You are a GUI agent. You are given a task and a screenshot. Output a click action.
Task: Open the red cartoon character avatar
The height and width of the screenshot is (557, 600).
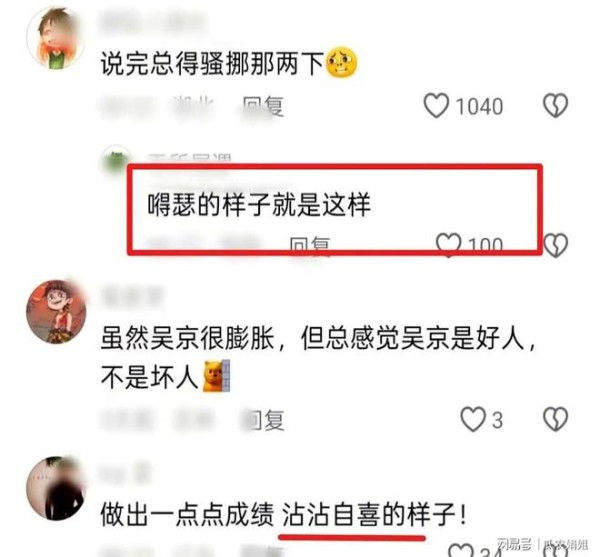56,312
